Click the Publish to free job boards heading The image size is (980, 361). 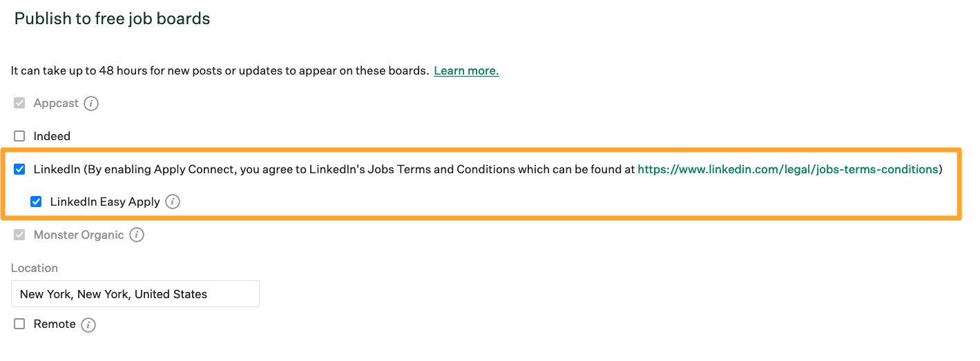coord(113,19)
